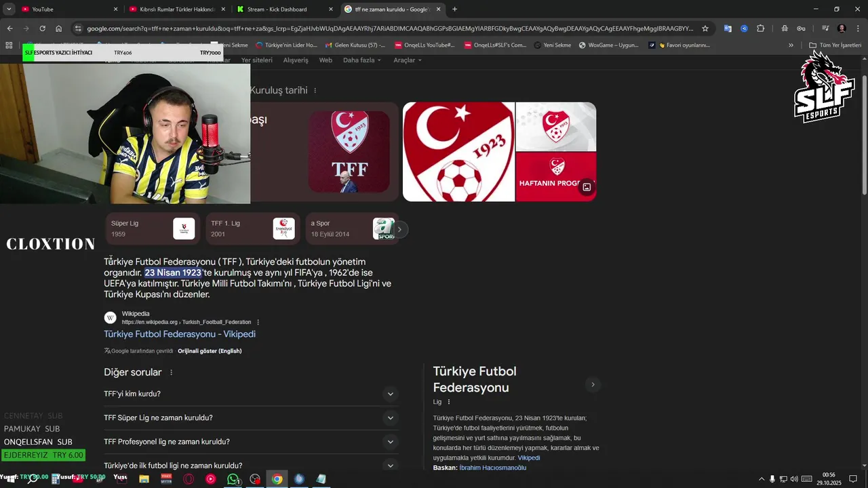Bookmark this page with the star icon

[705, 28]
